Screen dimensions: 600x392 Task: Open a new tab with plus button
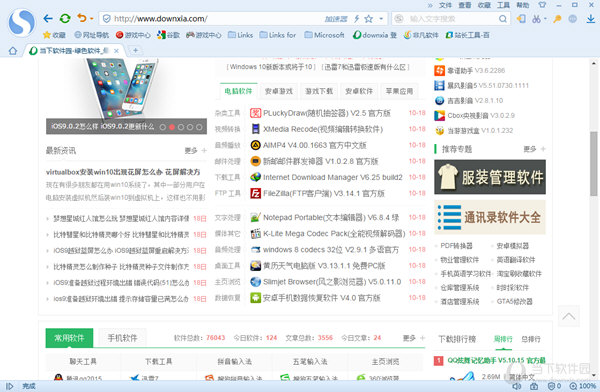coord(135,50)
